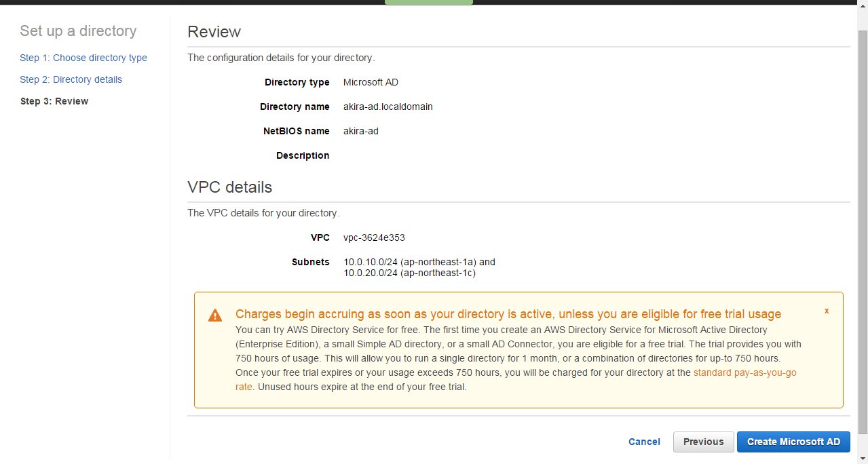The width and height of the screenshot is (868, 464).
Task: Select Step 3: Review in sidebar
Action: pos(54,101)
